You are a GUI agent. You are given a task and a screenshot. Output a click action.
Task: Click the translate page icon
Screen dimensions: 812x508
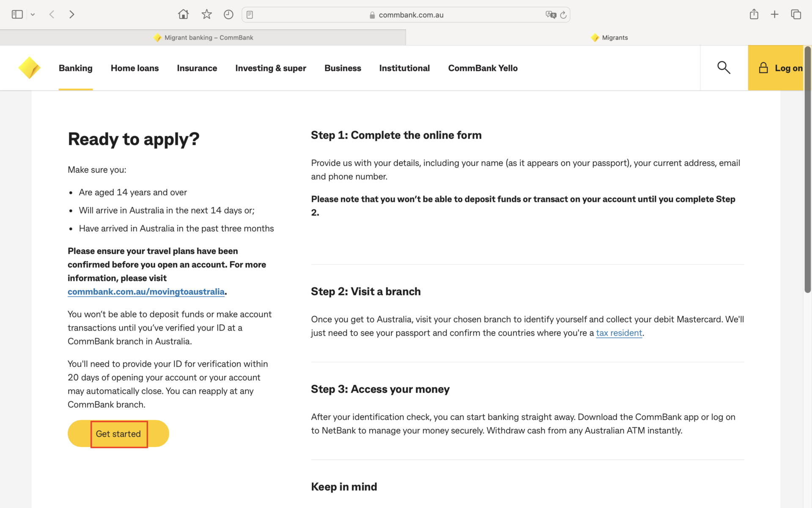[551, 15]
